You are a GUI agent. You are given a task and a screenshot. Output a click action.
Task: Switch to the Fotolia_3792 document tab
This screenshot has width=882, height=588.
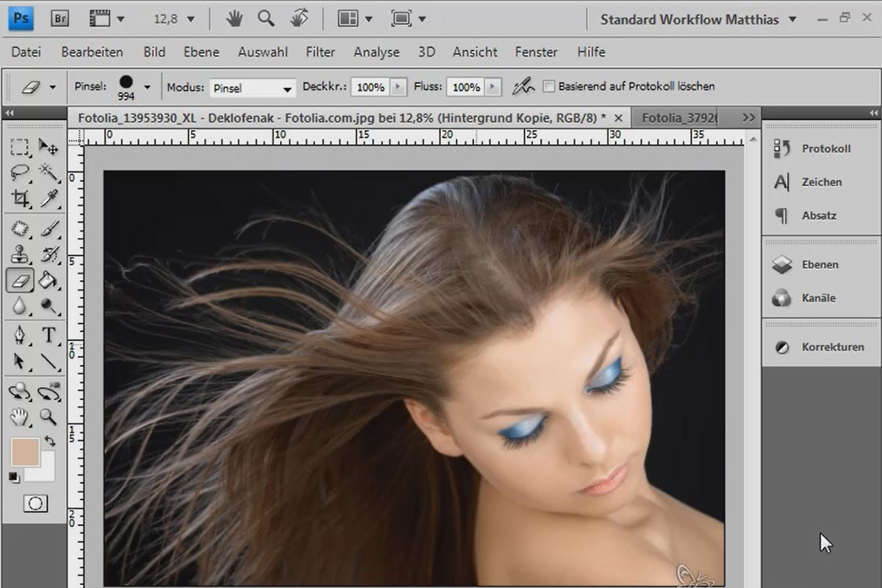pyautogui.click(x=679, y=118)
